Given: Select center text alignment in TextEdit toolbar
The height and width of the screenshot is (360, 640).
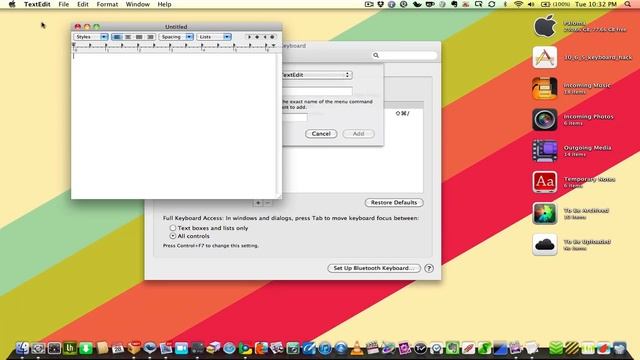Looking at the screenshot, I should [128, 37].
